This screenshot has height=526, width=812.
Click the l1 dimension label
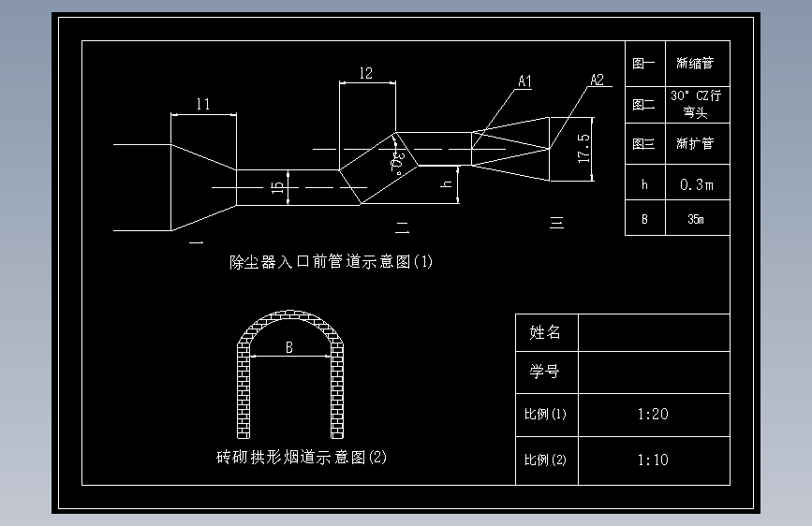203,104
